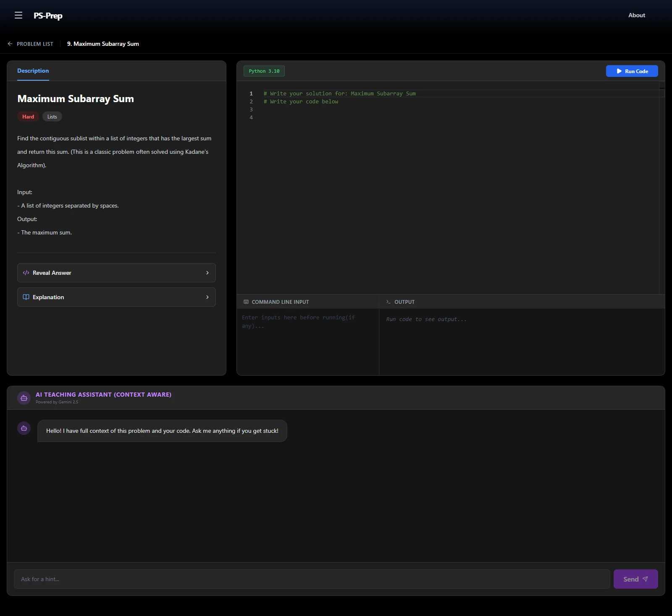Click the bot avatar beside greeting message
Screen dimensions: 672x616
click(24, 428)
